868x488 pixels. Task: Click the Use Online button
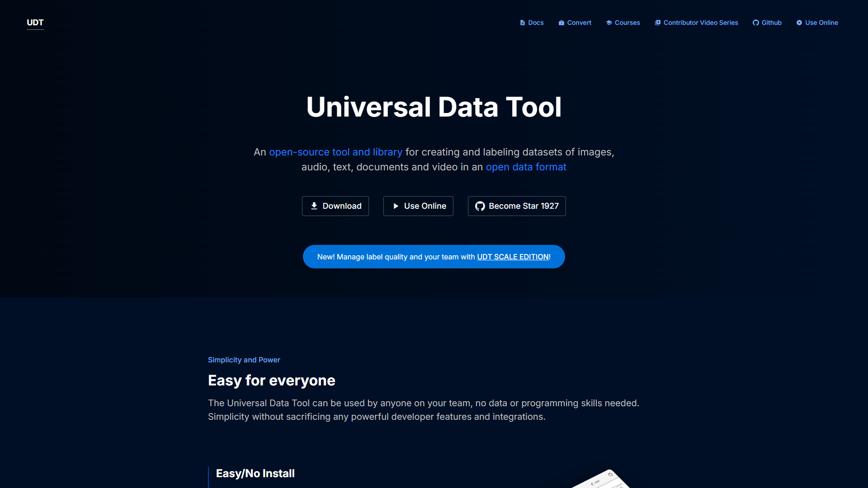point(418,206)
